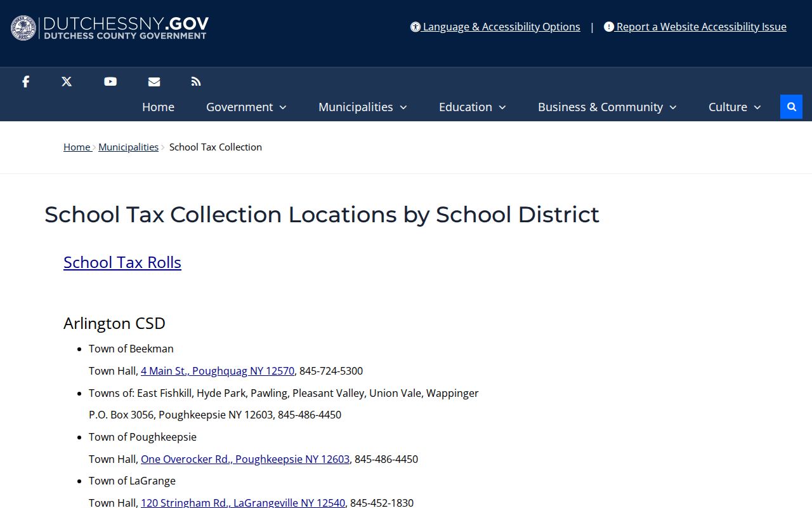Open the YouTube channel icon

coord(110,81)
